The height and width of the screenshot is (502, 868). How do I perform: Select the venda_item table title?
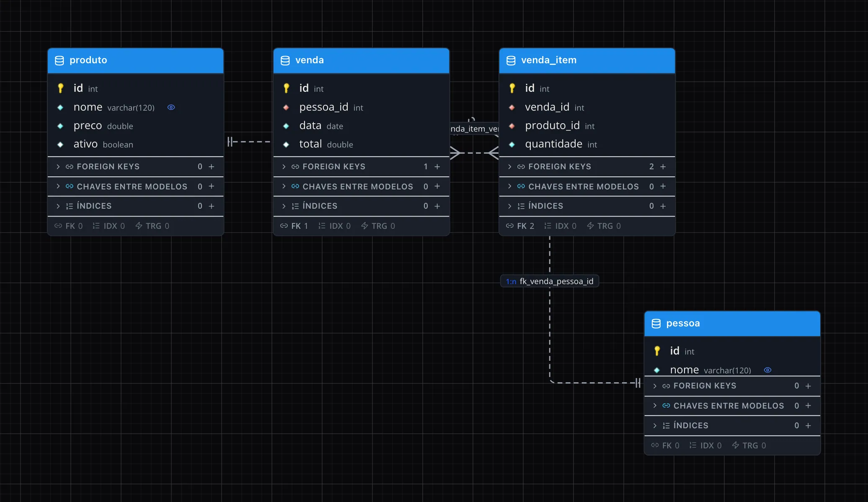coord(549,60)
